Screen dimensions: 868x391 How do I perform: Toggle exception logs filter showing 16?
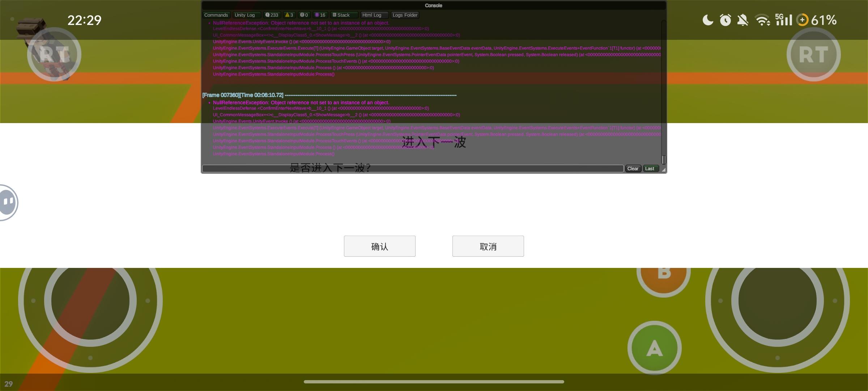[320, 15]
